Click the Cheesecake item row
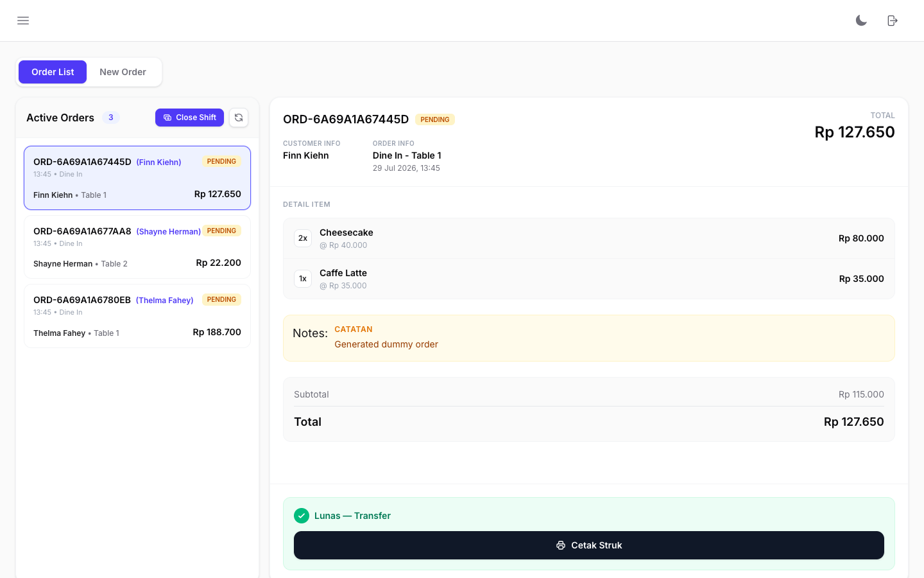 click(589, 238)
